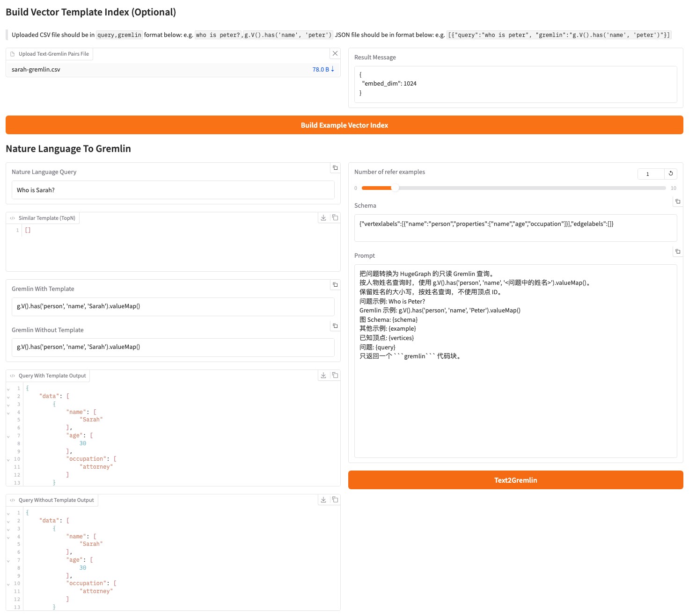Copy the Schema text
The image size is (689, 616).
pos(678,201)
